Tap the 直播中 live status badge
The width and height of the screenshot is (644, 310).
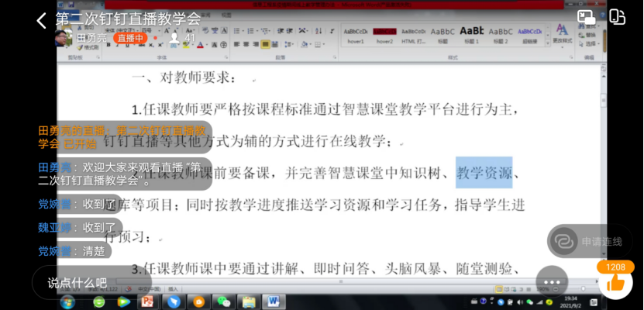coord(130,38)
